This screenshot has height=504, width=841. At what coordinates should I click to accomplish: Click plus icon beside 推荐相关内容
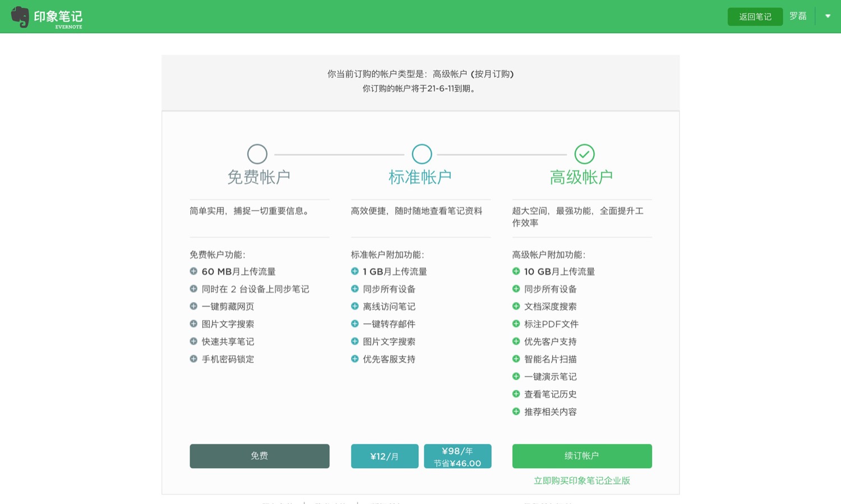(516, 411)
